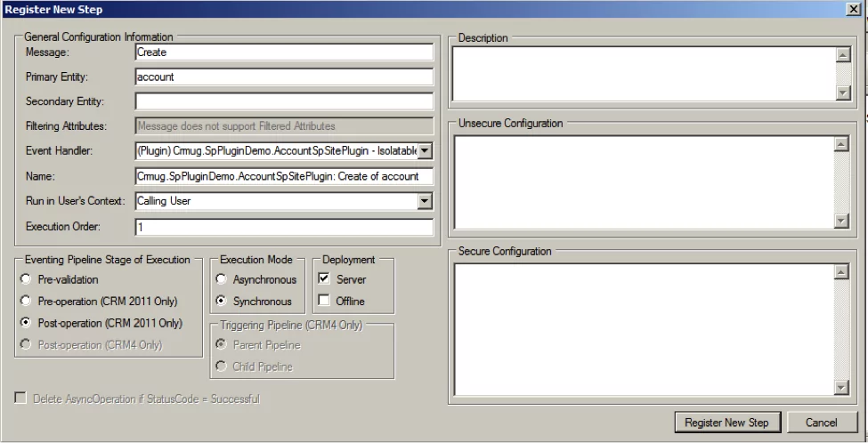Screen dimensions: 868x443
Task: Toggle the Server deployment checkbox
Action: [324, 278]
